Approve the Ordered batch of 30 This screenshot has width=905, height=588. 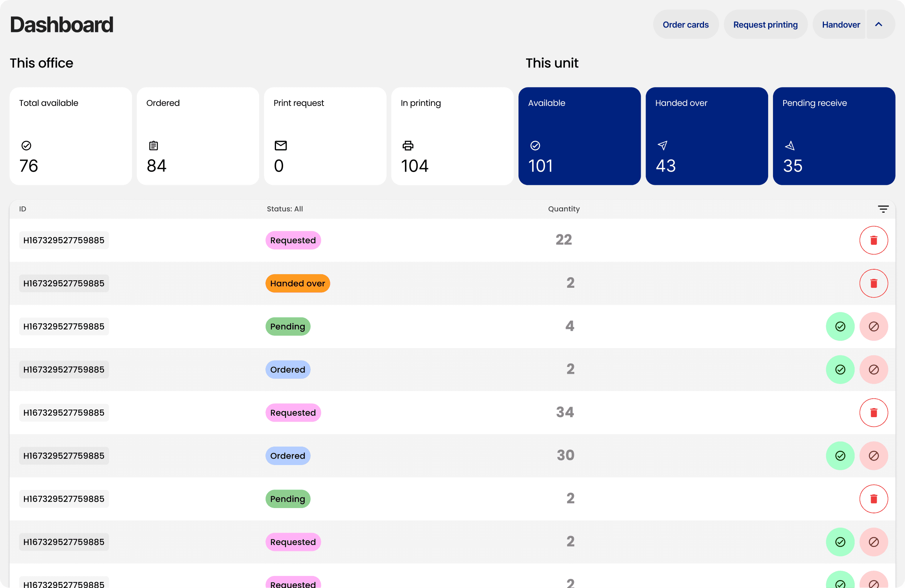point(841,456)
